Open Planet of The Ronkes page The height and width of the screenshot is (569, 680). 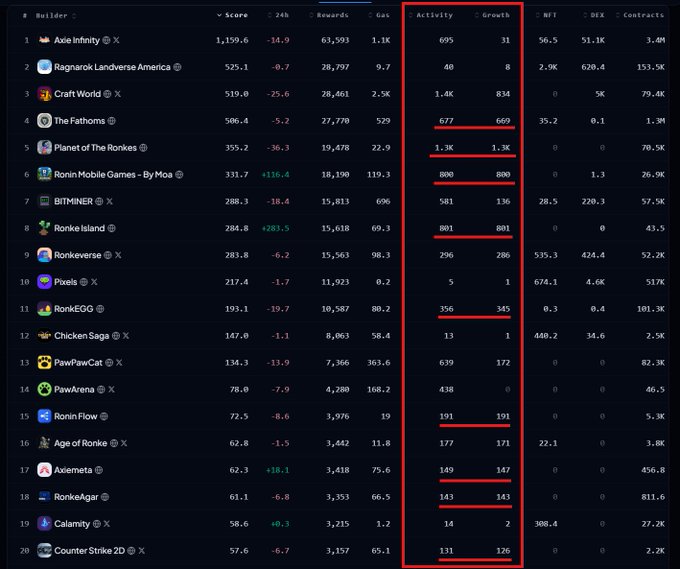click(x=95, y=148)
